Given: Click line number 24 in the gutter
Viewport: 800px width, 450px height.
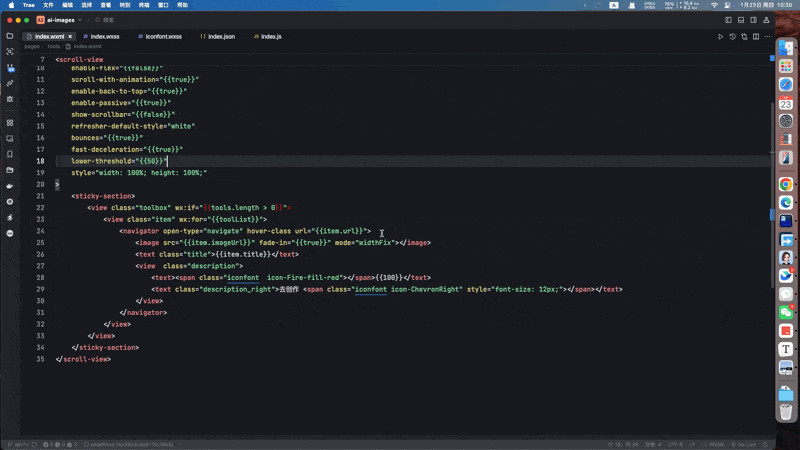Looking at the screenshot, I should 40,231.
